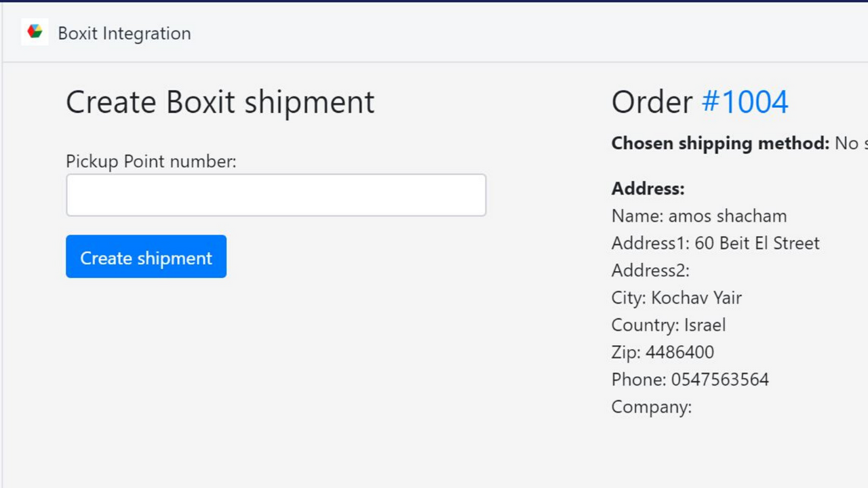868x488 pixels.
Task: Click the No shipping method value text
Action: coord(852,143)
